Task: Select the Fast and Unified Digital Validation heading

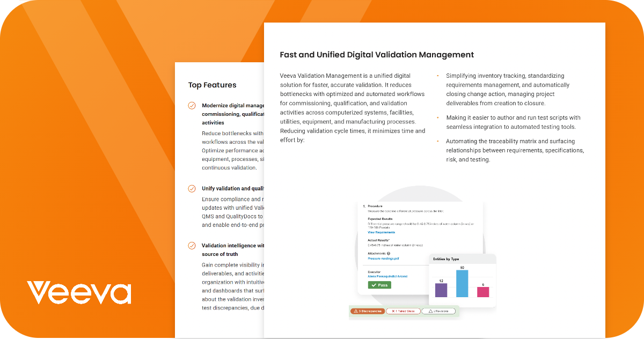Action: click(x=377, y=55)
